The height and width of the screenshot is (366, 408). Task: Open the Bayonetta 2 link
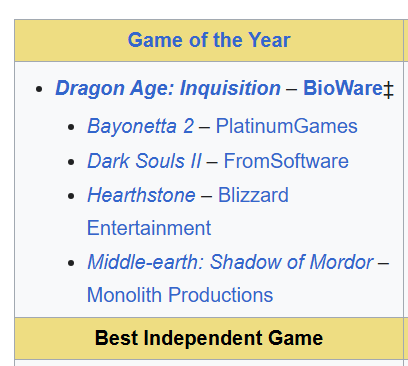(140, 127)
